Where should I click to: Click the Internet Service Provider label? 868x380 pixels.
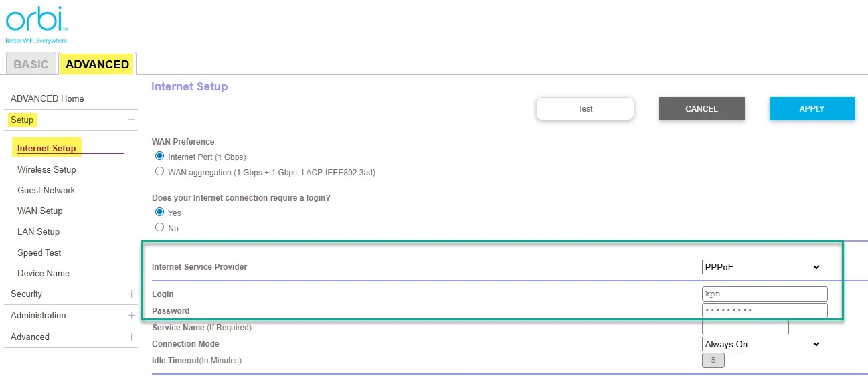(x=199, y=266)
